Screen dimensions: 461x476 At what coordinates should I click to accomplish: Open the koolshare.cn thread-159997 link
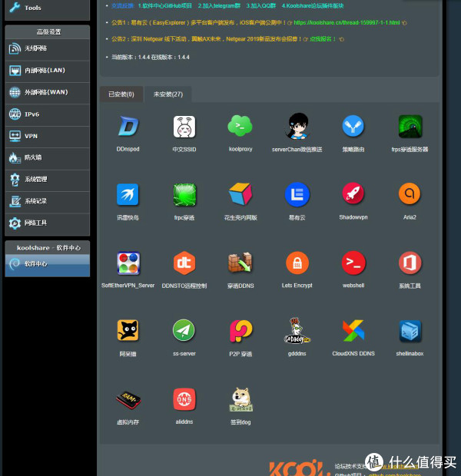(x=347, y=23)
